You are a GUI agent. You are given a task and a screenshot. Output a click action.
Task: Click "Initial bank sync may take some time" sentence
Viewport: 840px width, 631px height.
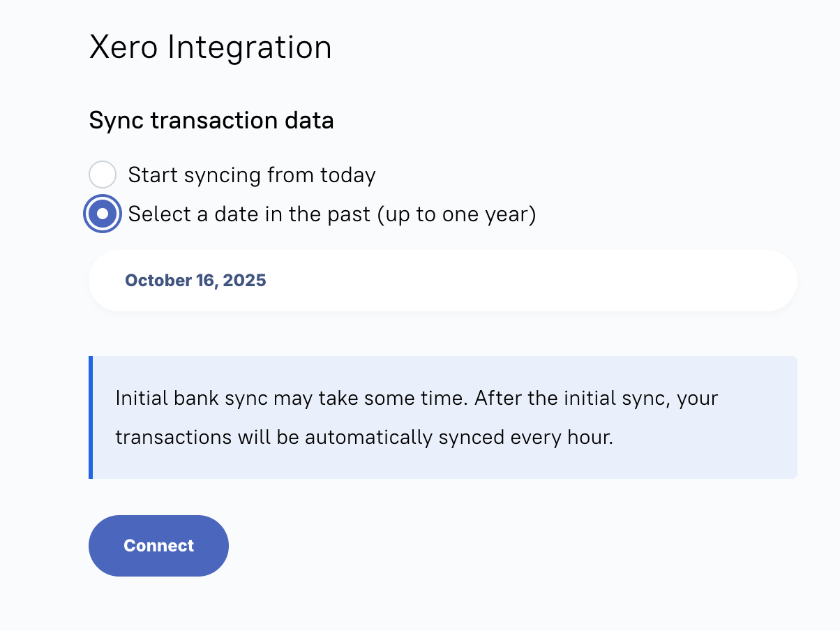(292, 399)
